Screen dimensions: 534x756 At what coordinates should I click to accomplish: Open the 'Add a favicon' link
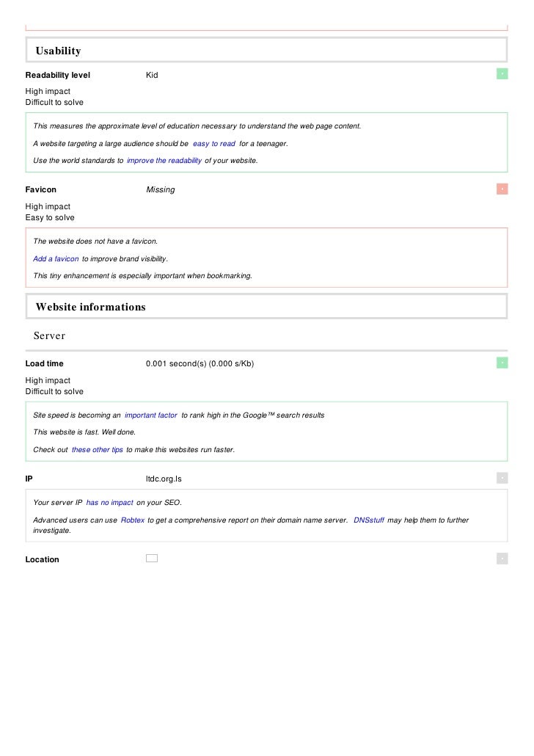(x=56, y=259)
